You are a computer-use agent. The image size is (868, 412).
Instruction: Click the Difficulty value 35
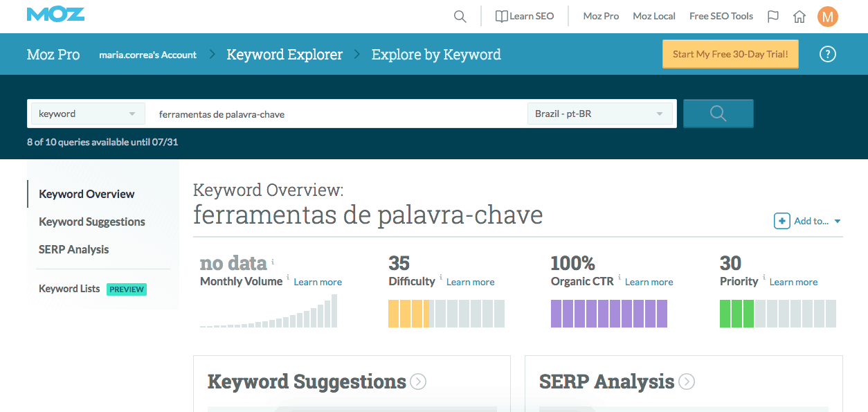(x=399, y=263)
